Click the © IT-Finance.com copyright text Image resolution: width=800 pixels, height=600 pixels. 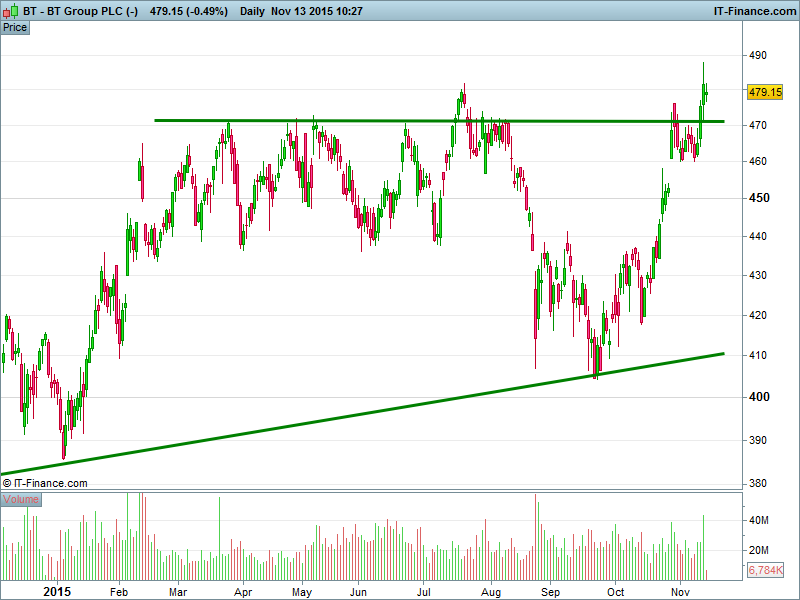[x=45, y=483]
